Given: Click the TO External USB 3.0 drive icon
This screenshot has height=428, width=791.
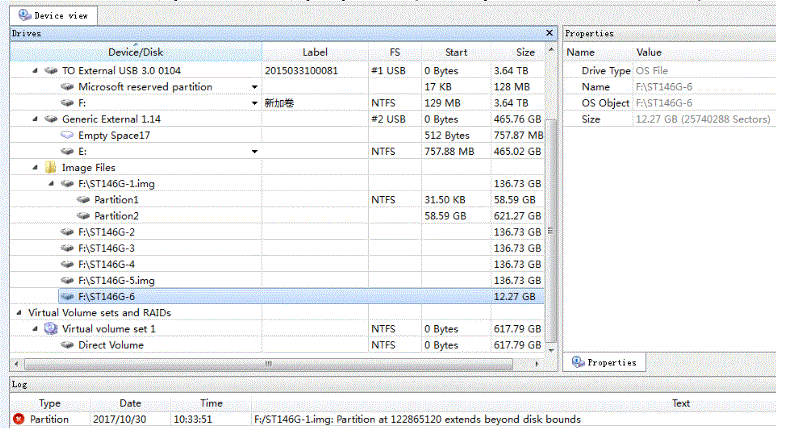Looking at the screenshot, I should pyautogui.click(x=50, y=71).
